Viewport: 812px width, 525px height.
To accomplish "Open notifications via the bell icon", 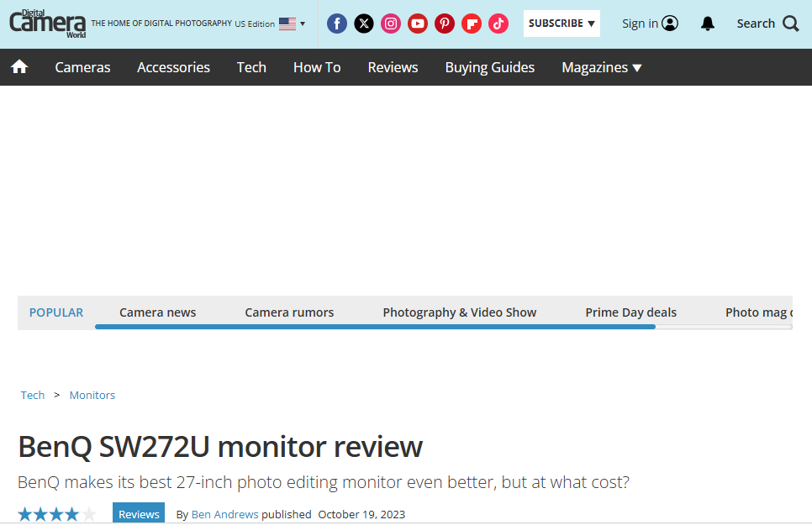I will click(x=707, y=24).
